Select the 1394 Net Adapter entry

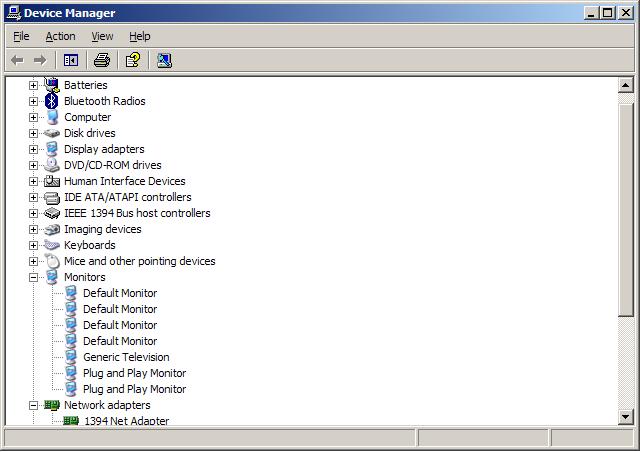tap(127, 421)
